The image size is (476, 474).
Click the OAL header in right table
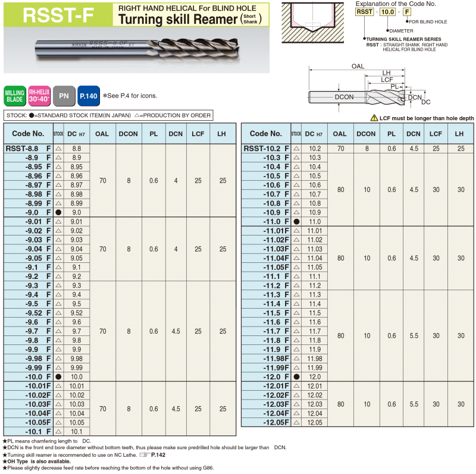coord(340,134)
